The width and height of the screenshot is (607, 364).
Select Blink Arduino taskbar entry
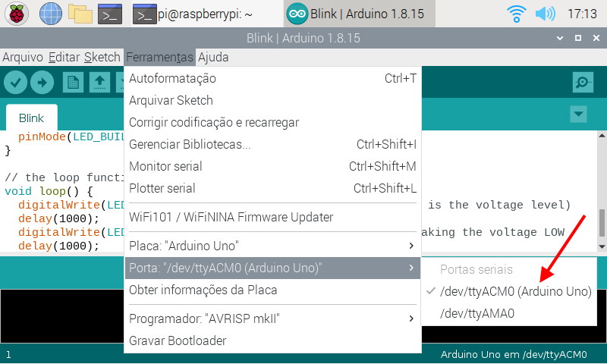359,14
